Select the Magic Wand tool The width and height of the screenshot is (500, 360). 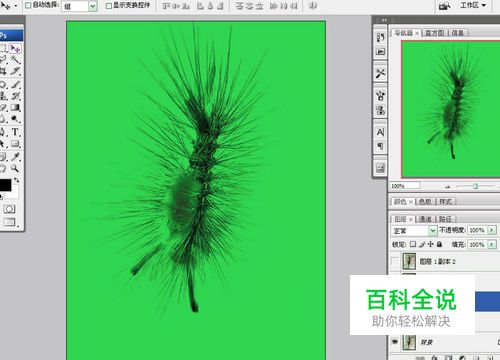15,60
